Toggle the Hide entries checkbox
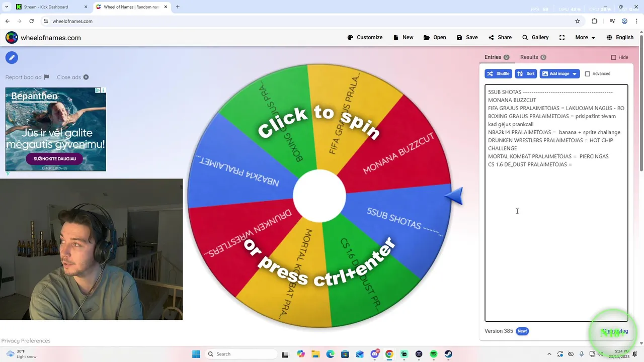 [x=613, y=57]
